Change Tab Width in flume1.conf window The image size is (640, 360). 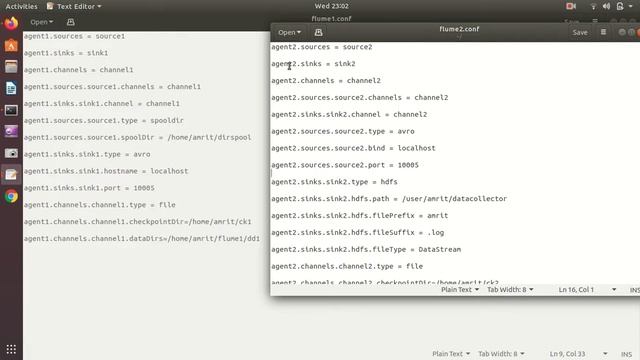click(501, 354)
